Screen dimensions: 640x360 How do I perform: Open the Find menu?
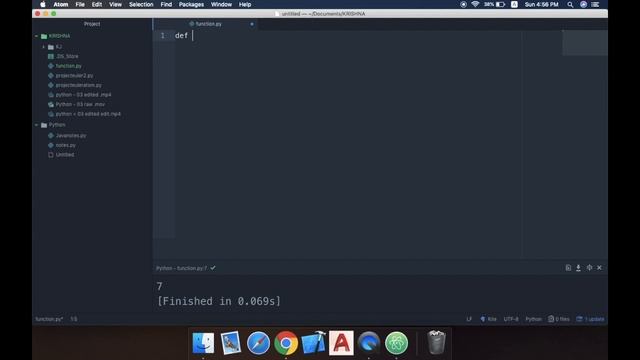pyautogui.click(x=166, y=4)
